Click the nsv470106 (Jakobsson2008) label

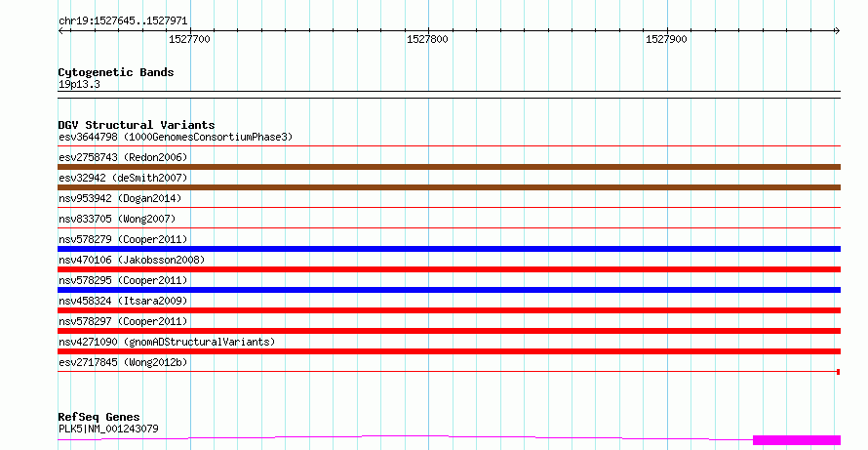pyautogui.click(x=132, y=260)
